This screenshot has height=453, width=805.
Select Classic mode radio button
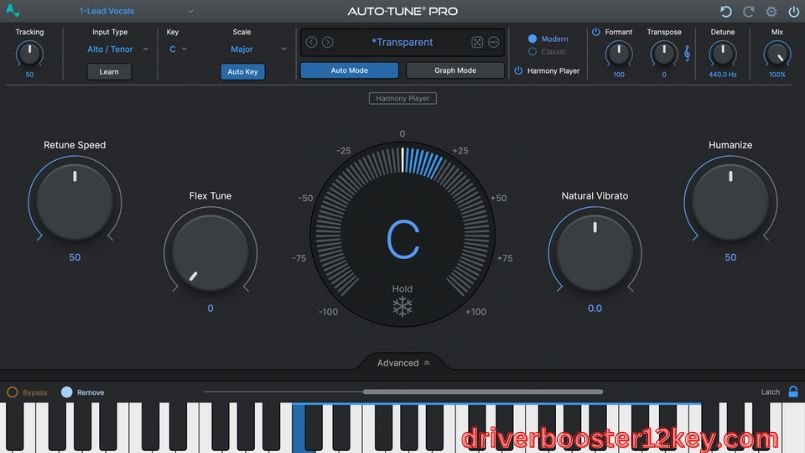(x=532, y=51)
